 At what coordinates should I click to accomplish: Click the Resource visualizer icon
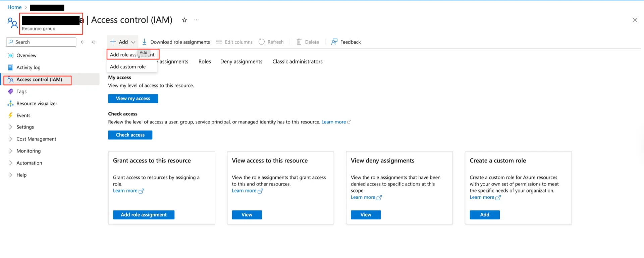point(11,103)
